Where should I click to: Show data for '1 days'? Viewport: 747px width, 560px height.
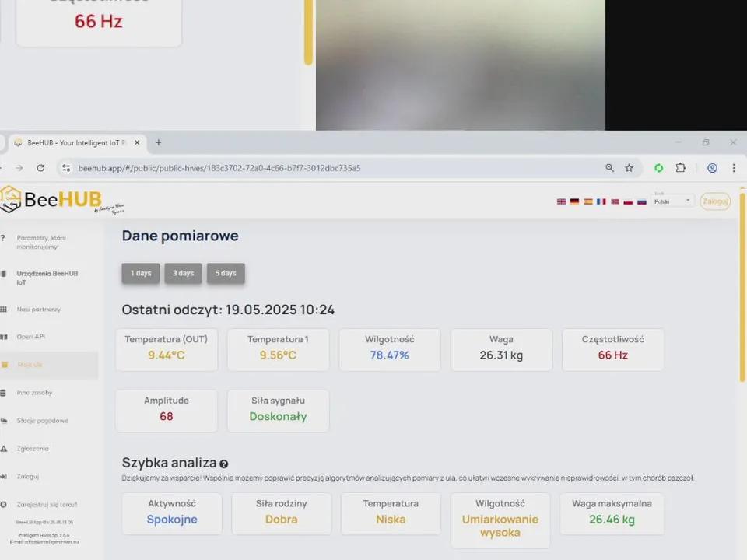coord(141,273)
